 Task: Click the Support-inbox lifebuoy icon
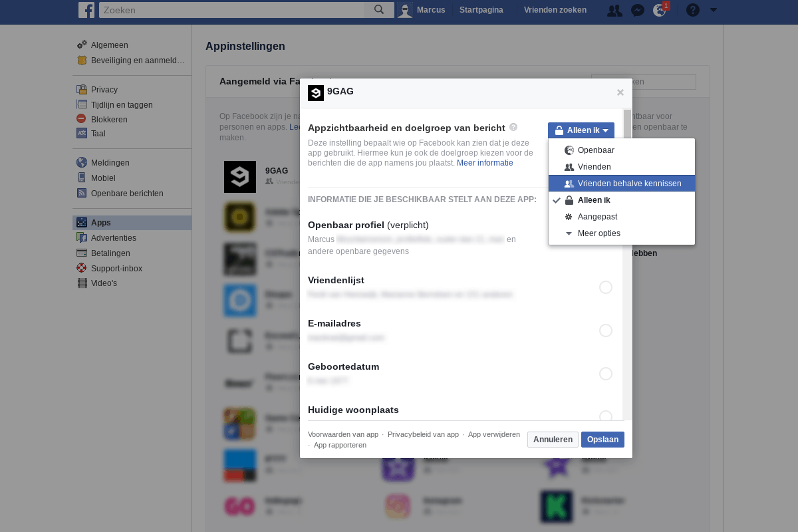click(x=82, y=268)
